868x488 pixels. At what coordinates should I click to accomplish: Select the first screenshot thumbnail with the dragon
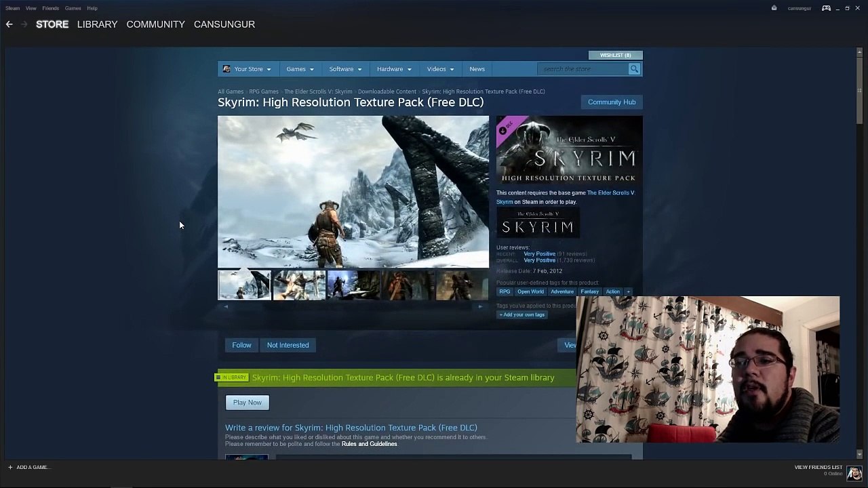244,285
